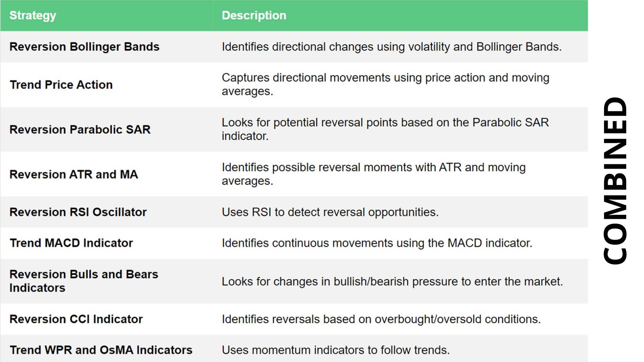Click the Strategy column header
Screen dimensions: 644x362
(x=33, y=15)
